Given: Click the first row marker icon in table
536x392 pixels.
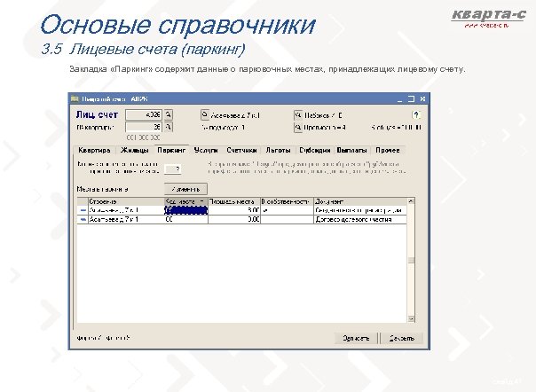Looking at the screenshot, I should [83, 210].
